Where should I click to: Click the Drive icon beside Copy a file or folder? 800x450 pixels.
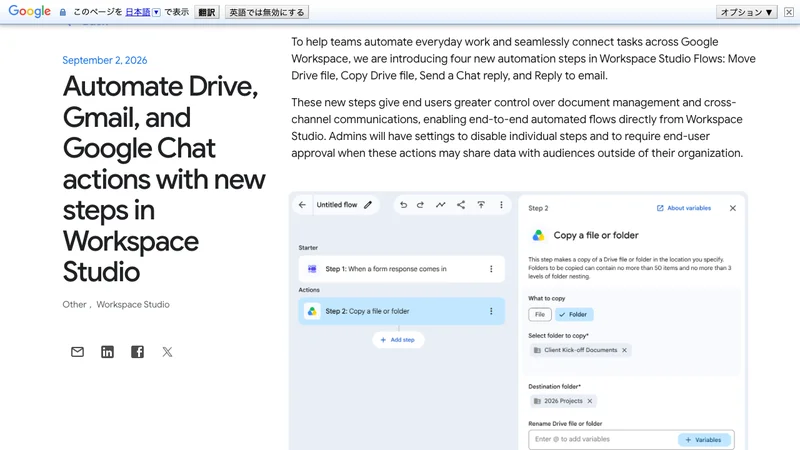(x=538, y=235)
